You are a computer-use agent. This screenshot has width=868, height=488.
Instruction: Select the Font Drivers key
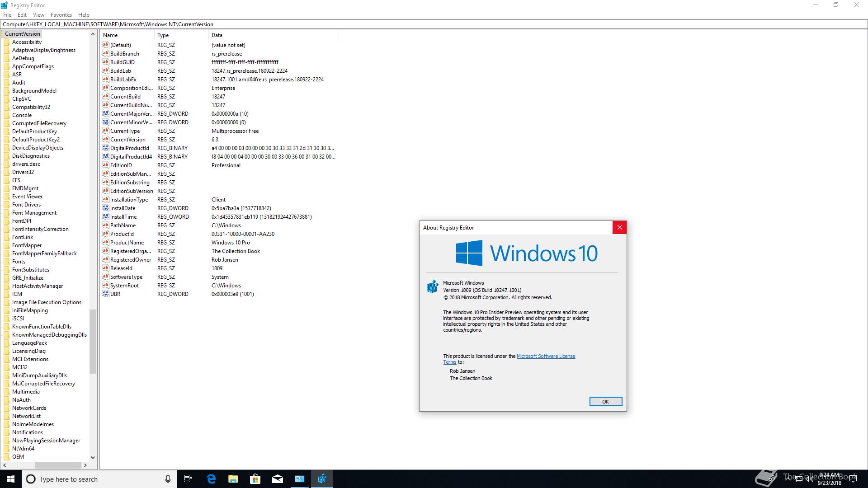26,205
